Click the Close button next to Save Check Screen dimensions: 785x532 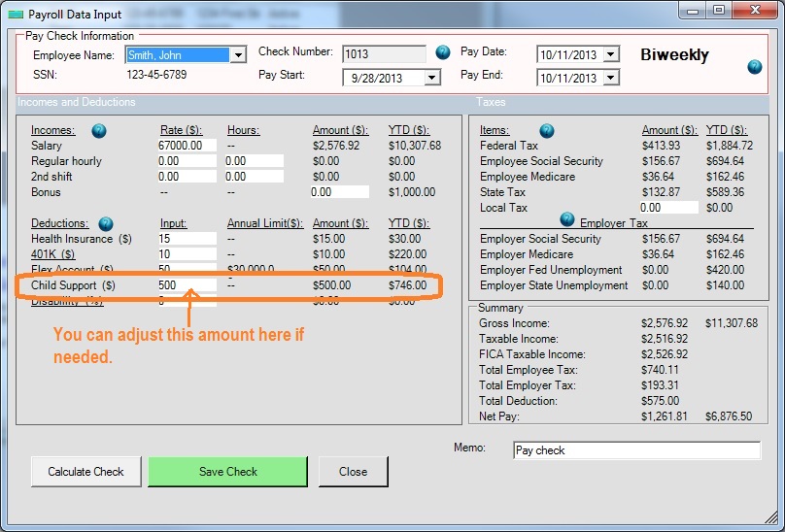[x=353, y=472]
